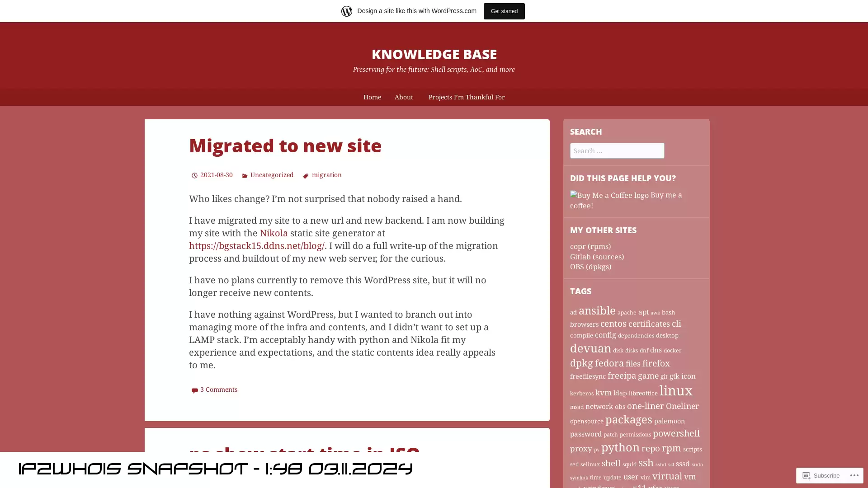Click the Get started button in banner

(504, 11)
